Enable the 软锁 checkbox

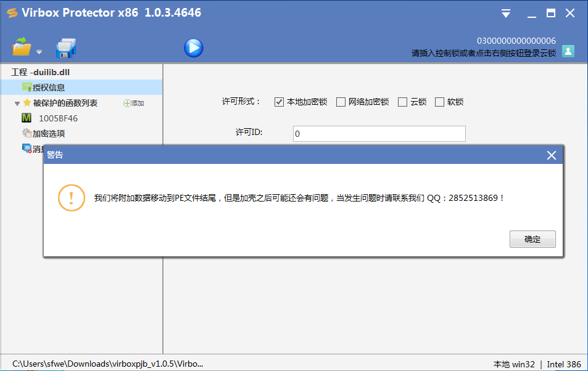(439, 102)
